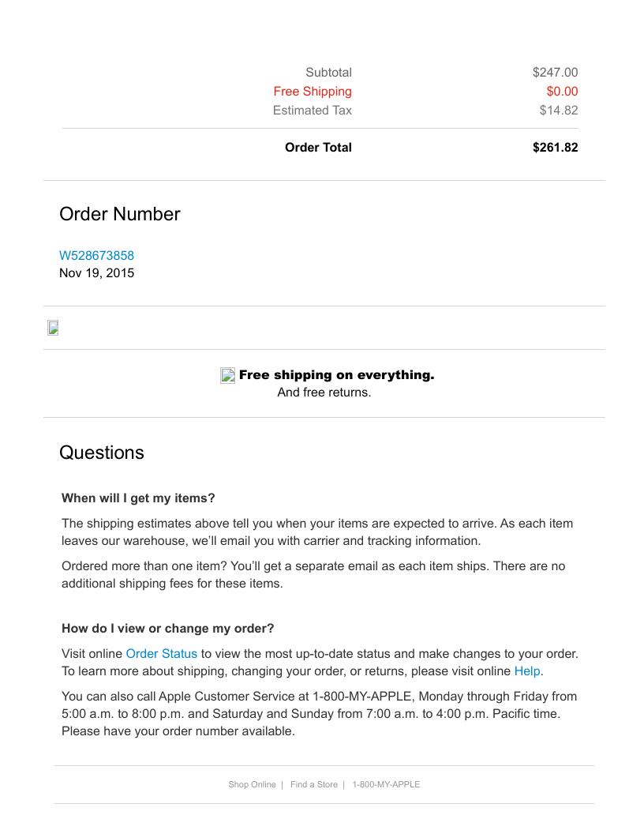Click the "Questions" section heading
Screen dimensions: 644x834
pos(102,453)
